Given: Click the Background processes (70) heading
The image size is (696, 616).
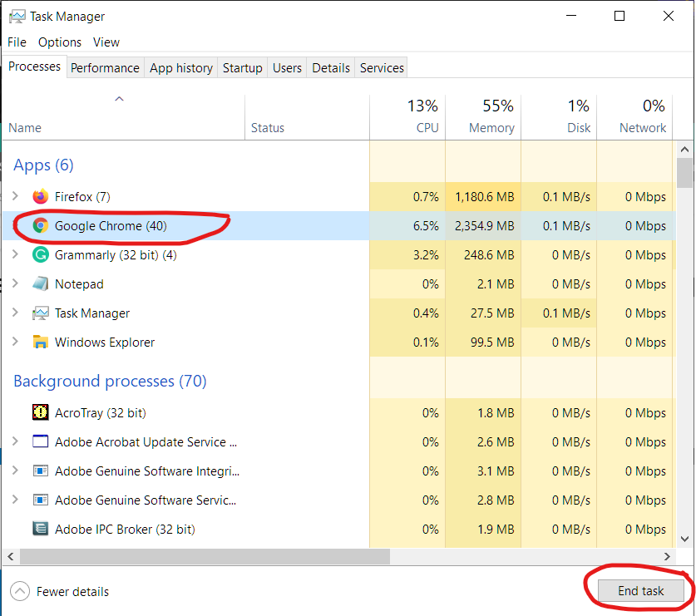Looking at the screenshot, I should [110, 381].
